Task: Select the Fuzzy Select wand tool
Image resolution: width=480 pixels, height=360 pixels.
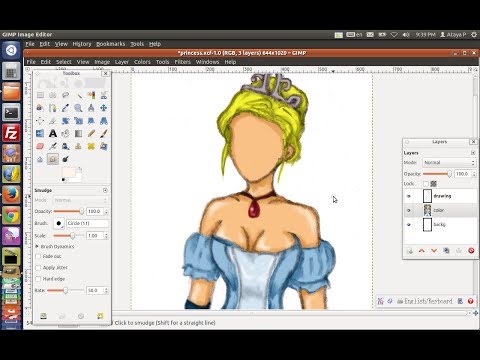Action: click(78, 95)
